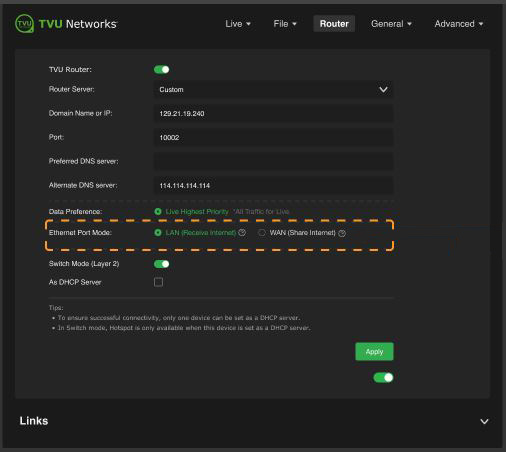Open the Router tab

[x=334, y=24]
